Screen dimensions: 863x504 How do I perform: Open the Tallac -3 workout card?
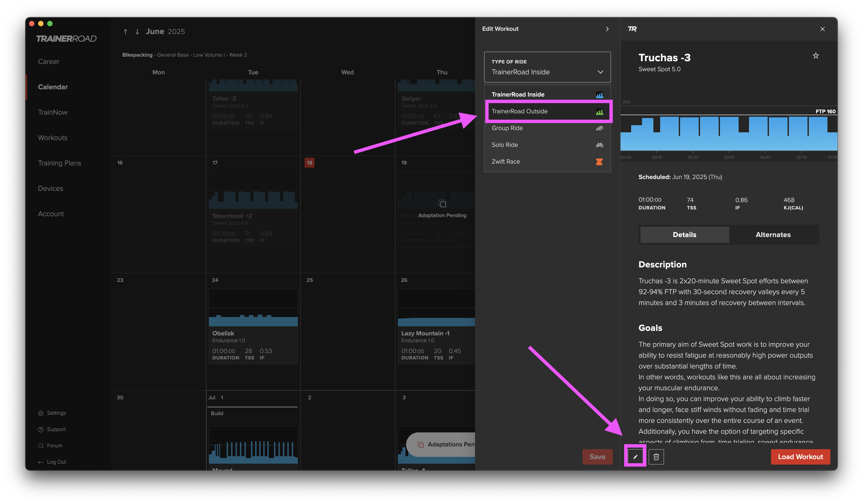[x=253, y=104]
